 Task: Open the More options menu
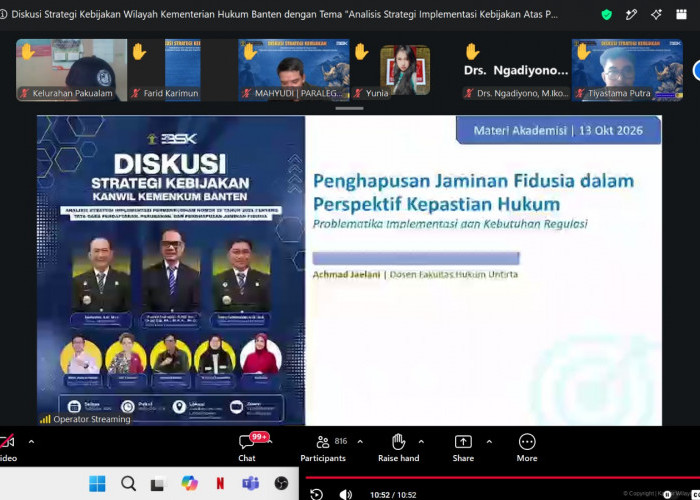click(x=527, y=448)
